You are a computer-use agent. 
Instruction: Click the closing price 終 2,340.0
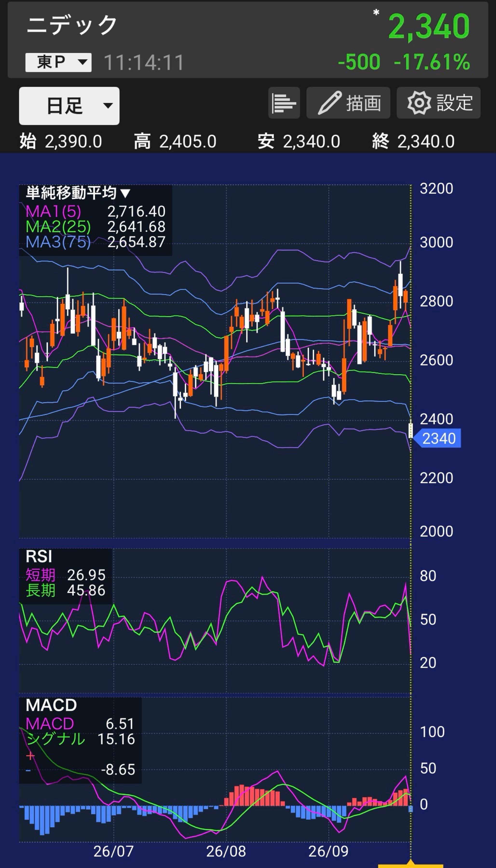413,141
